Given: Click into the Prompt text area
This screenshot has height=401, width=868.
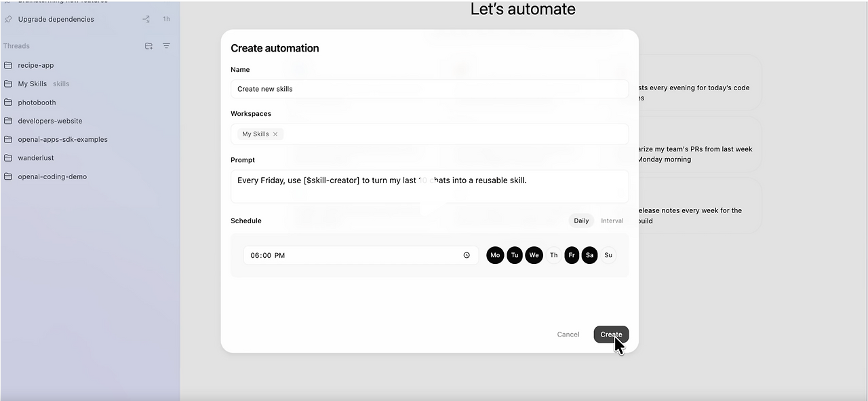Looking at the screenshot, I should click(x=429, y=187).
